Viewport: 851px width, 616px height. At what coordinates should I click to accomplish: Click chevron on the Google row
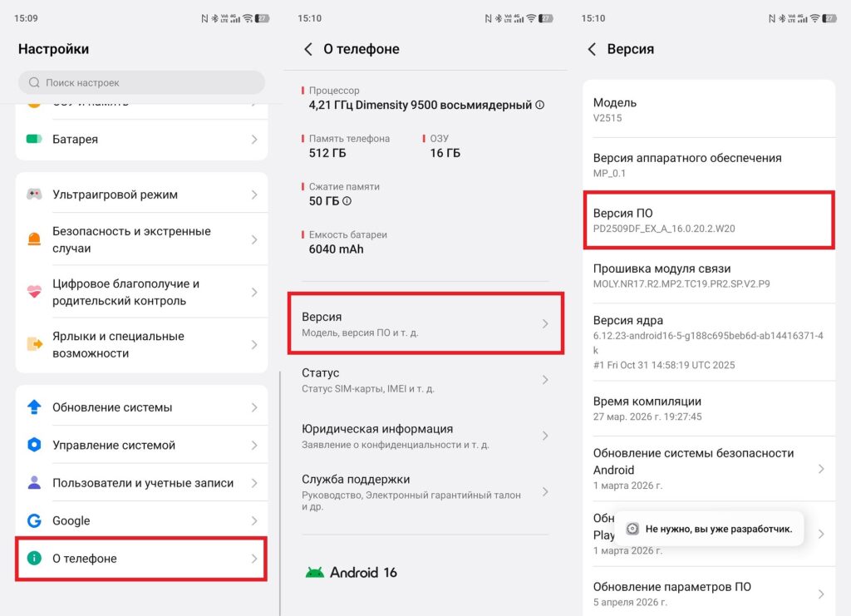(254, 520)
